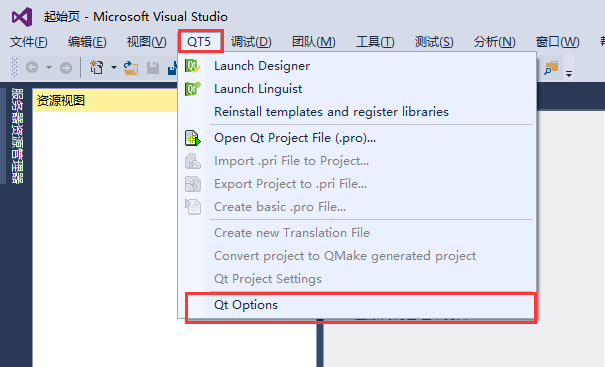Click the new project toolbar icon
Viewport: 605px width, 367px height.
(x=96, y=68)
